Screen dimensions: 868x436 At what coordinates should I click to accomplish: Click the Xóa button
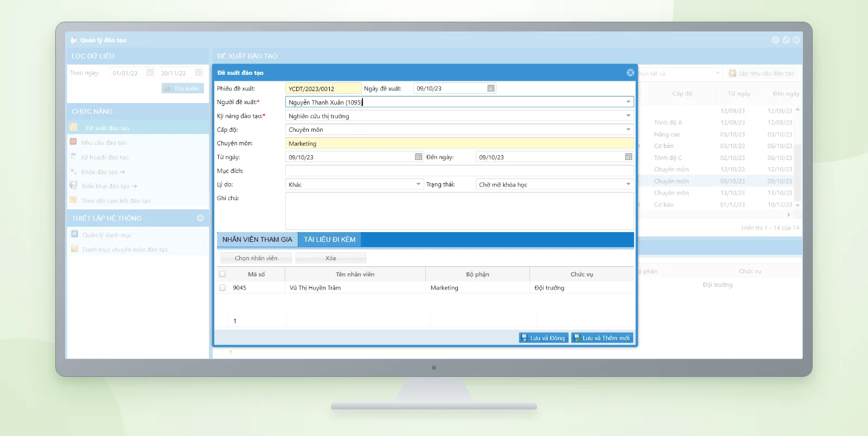(x=331, y=258)
